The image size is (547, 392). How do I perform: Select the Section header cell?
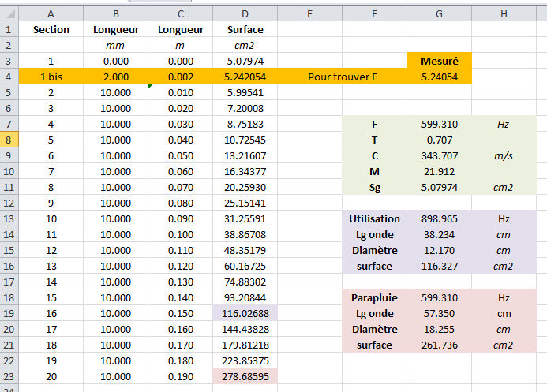pos(51,29)
